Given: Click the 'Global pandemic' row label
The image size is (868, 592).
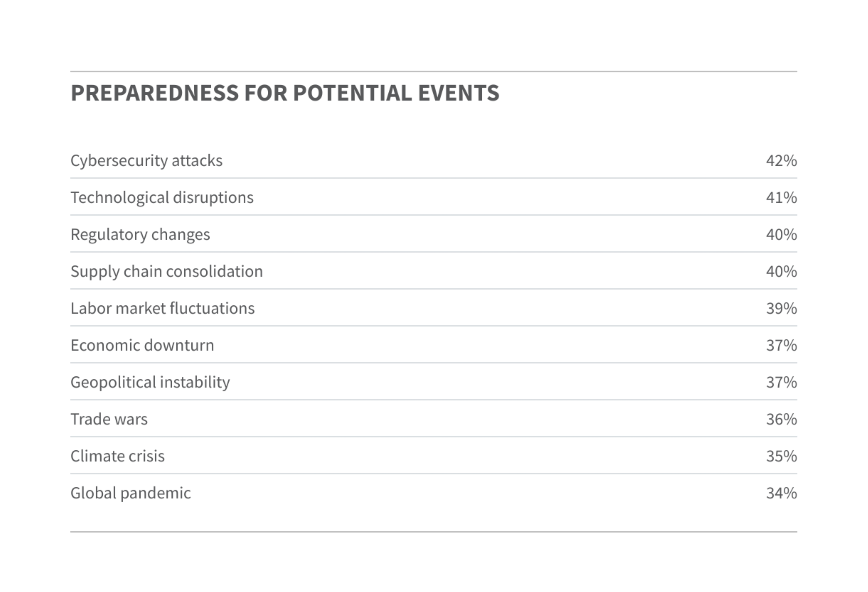Looking at the screenshot, I should coord(130,493).
